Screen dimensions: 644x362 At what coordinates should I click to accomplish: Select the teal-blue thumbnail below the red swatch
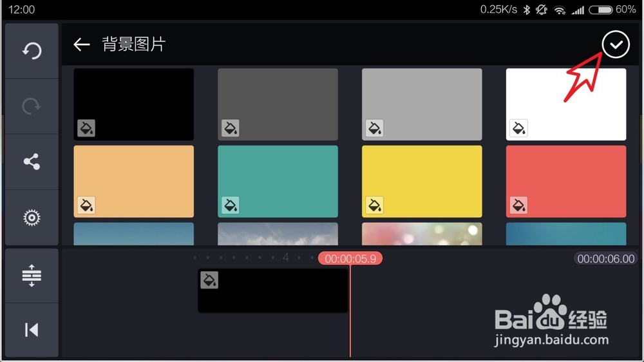pyautogui.click(x=566, y=234)
